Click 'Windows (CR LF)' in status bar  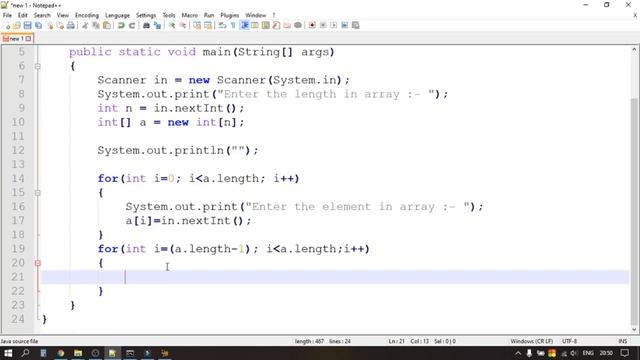pyautogui.click(x=531, y=341)
